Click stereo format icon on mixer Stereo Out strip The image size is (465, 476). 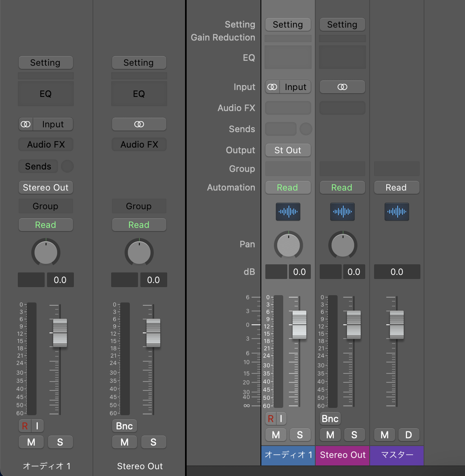(x=342, y=87)
